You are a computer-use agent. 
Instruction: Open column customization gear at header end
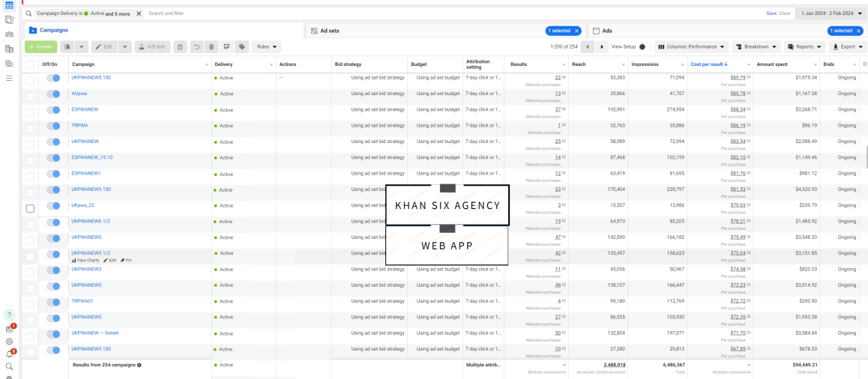pyautogui.click(x=864, y=64)
